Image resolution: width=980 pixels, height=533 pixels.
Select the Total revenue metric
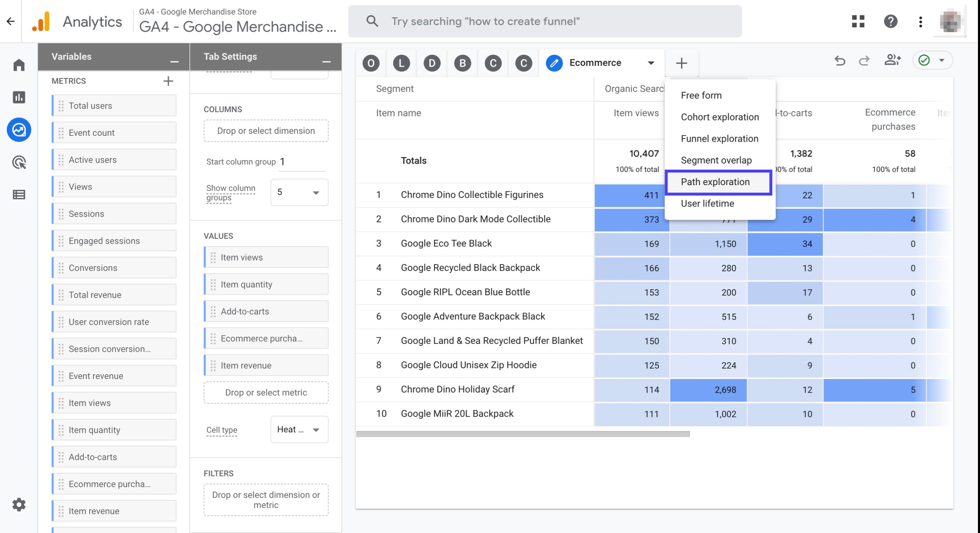(114, 295)
